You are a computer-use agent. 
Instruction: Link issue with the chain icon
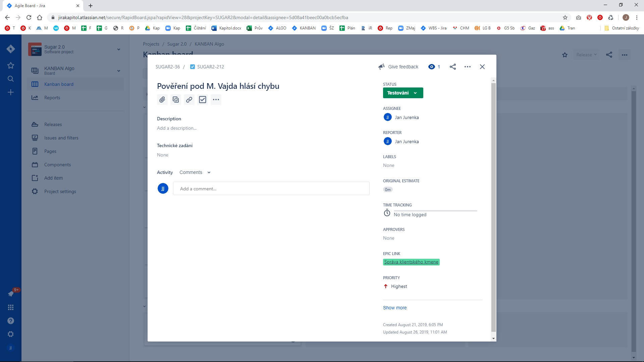tap(189, 100)
